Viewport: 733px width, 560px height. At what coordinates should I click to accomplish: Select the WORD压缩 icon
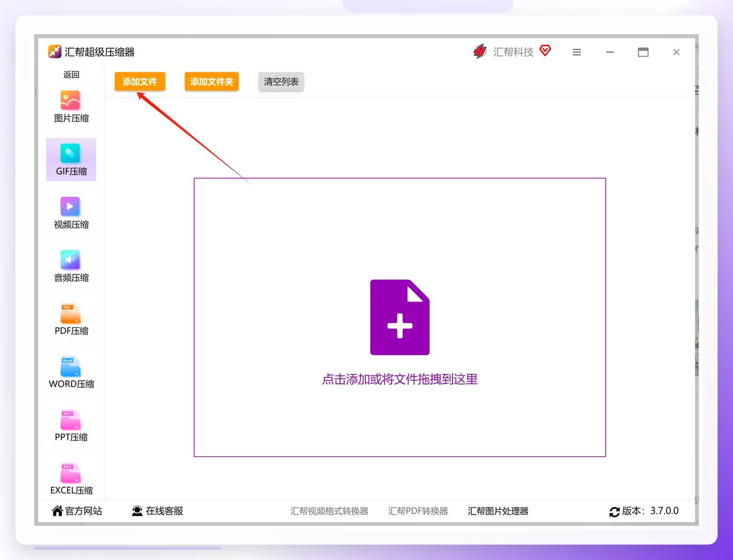click(70, 366)
